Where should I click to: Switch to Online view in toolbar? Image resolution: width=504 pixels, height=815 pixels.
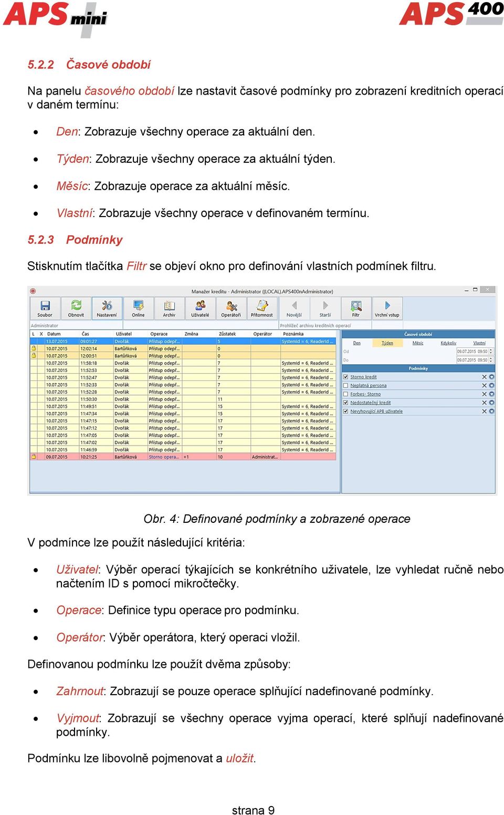tap(138, 308)
